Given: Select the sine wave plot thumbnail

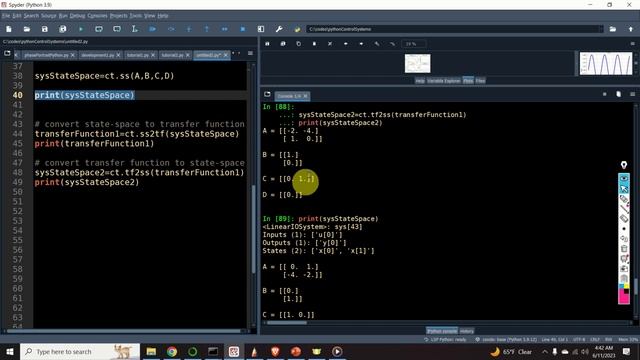Looking at the screenshot, I should pyautogui.click(x=606, y=63).
